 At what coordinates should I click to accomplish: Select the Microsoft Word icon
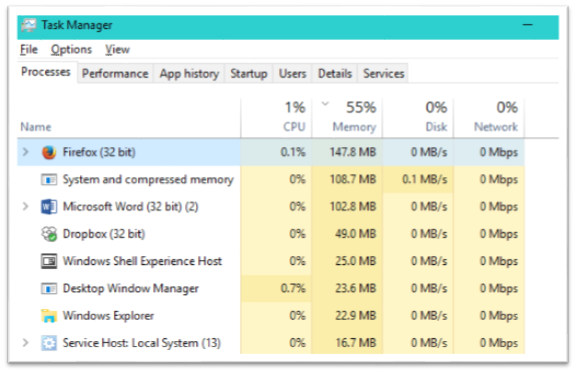pyautogui.click(x=49, y=207)
